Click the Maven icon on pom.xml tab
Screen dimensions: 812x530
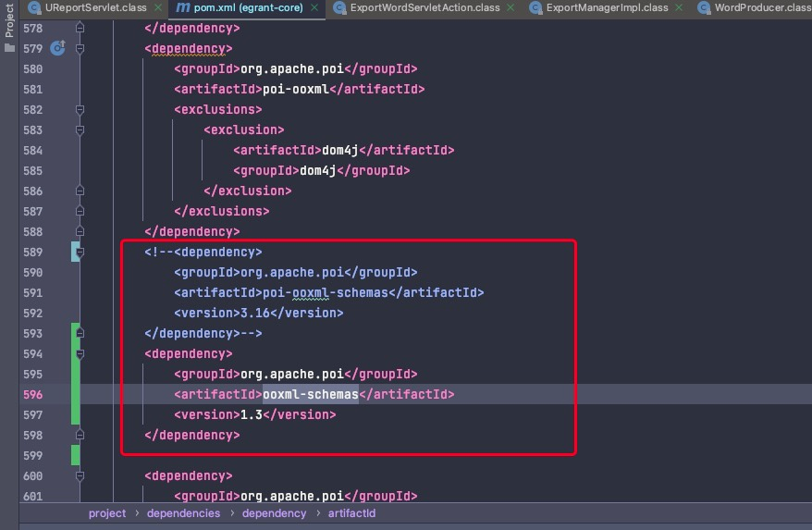coord(182,7)
